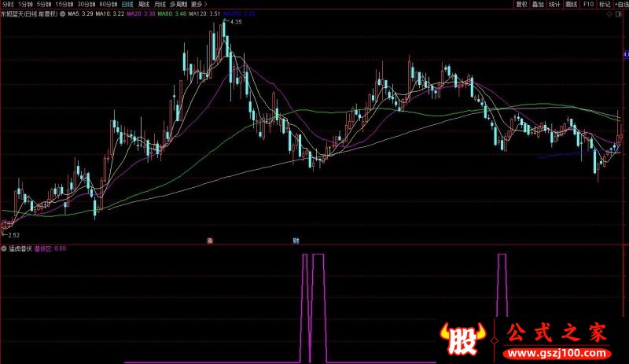Screen dimensions: 629x364
Task: Click the 标记 mark button
Action: tap(605, 5)
